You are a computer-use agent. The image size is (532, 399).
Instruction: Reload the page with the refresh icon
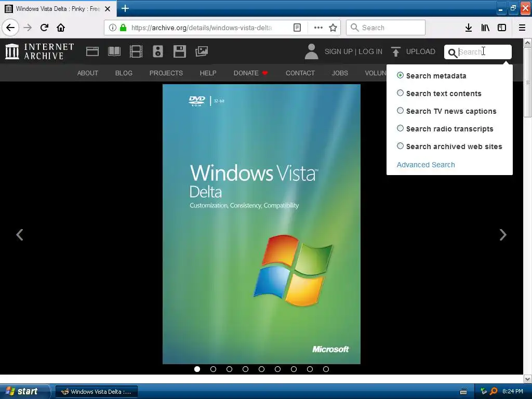(x=44, y=28)
